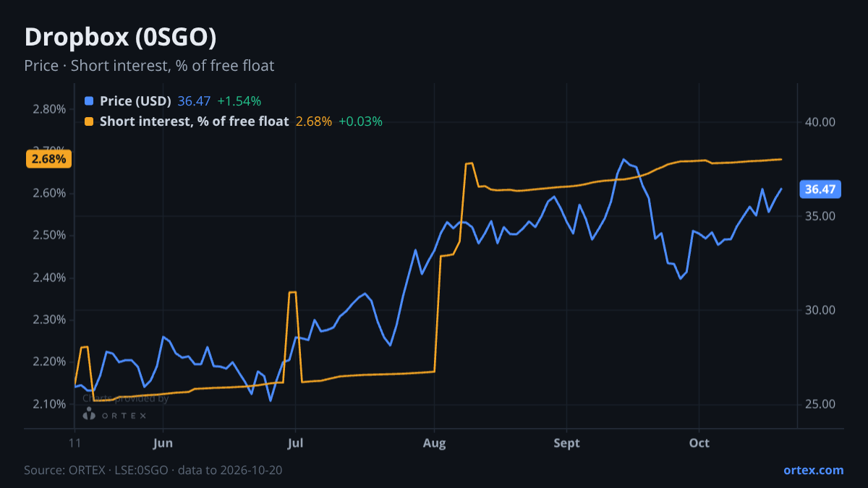This screenshot has height=488, width=868.
Task: Click the 2.20% left axis label
Action: [49, 361]
